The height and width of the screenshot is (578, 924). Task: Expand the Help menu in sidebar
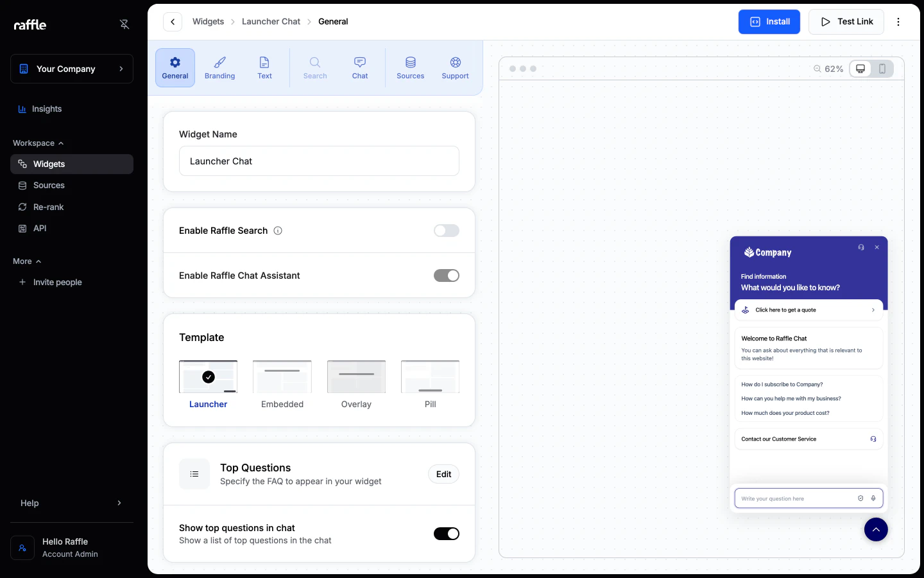(72, 503)
